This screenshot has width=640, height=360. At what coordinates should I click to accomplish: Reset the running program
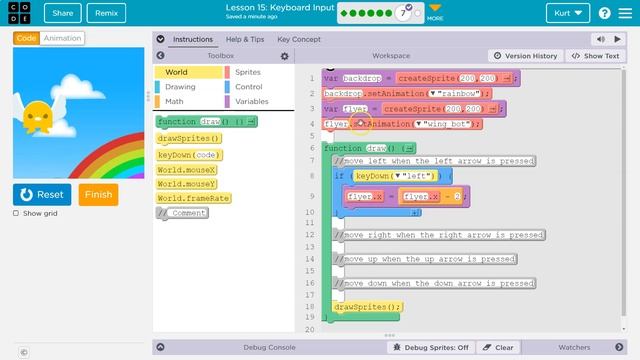[x=42, y=194]
